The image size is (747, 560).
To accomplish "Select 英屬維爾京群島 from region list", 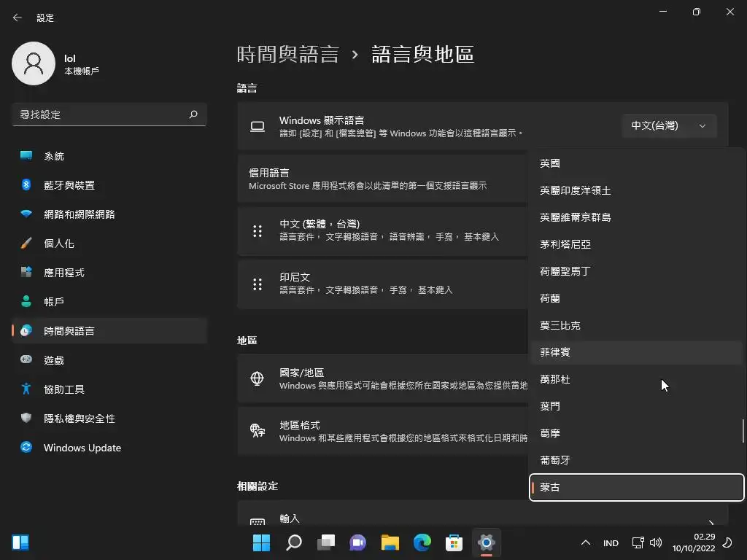I will tap(636, 217).
